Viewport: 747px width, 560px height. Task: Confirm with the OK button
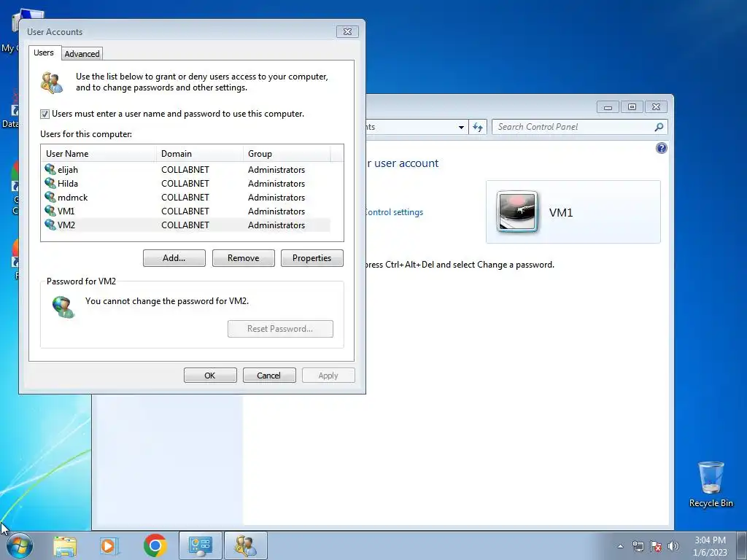coord(210,376)
